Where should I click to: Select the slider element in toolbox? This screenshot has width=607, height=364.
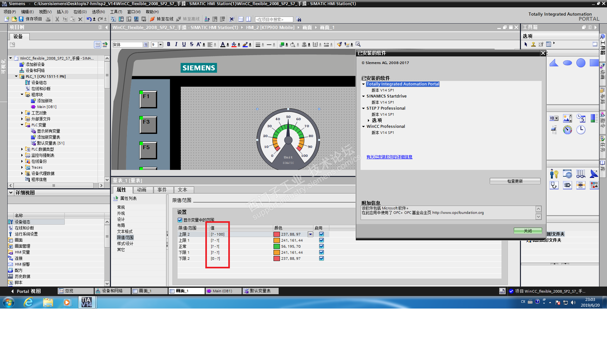pyautogui.click(x=554, y=130)
